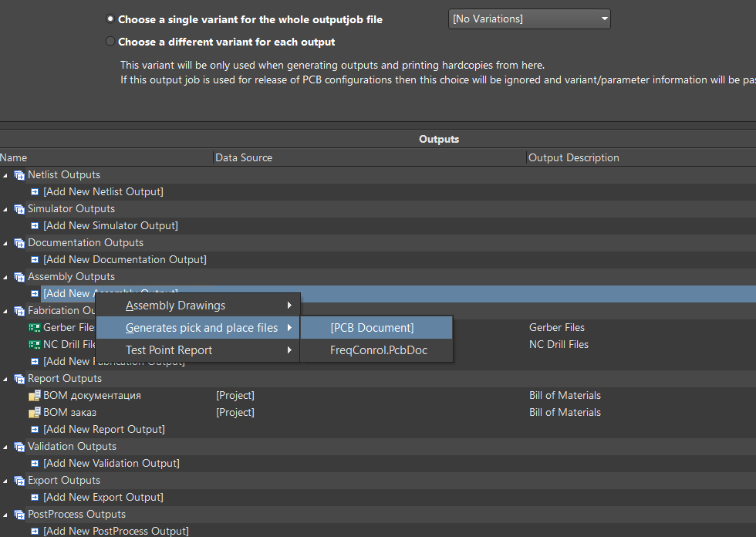This screenshot has height=537, width=756.
Task: Collapse the Report Outputs group
Action: [x=5, y=380]
